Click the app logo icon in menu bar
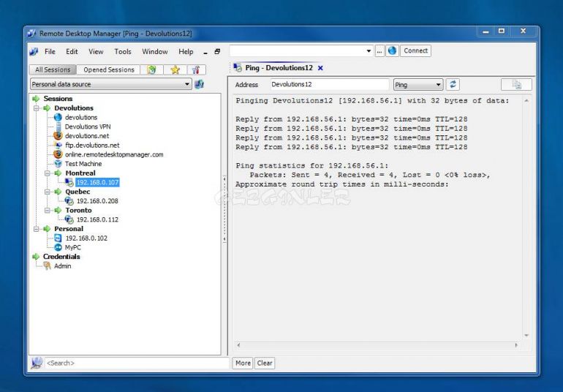 (x=34, y=51)
